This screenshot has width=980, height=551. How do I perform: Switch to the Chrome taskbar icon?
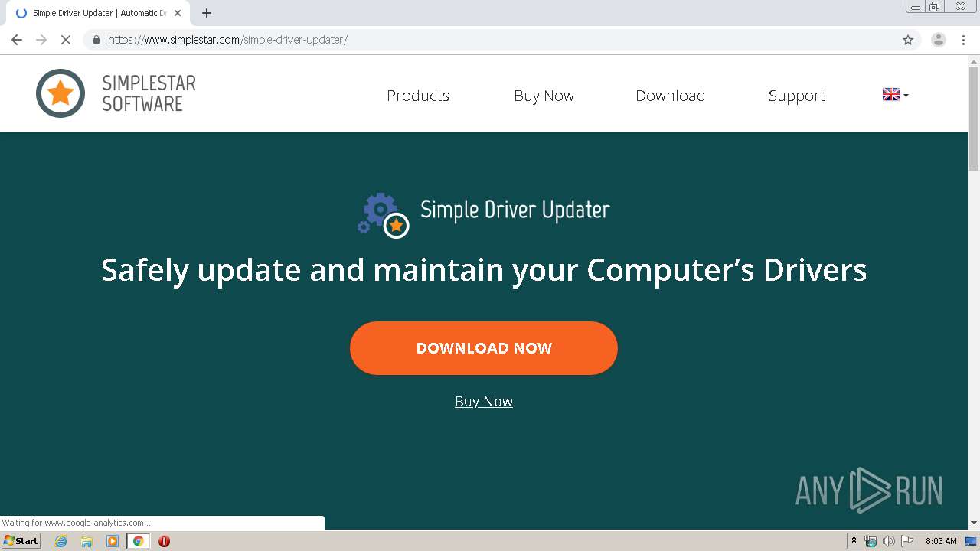pyautogui.click(x=138, y=541)
